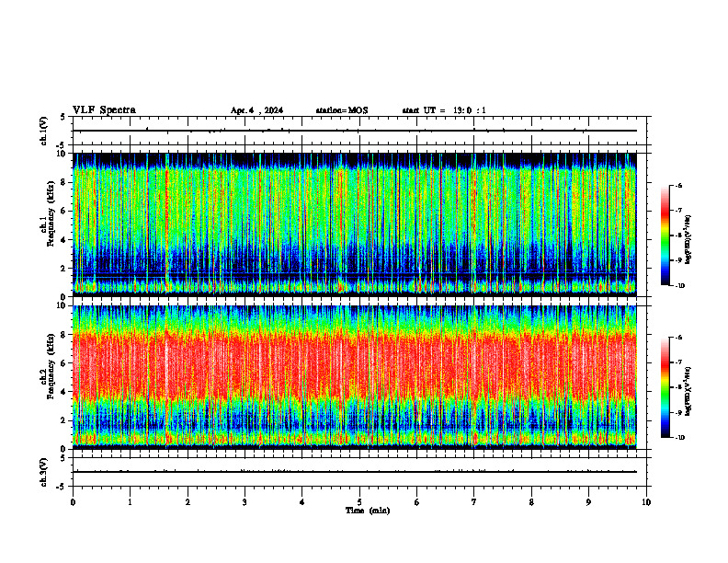This screenshot has height=563, width=728.
Task: Click the ch.1 spectrogram color bar
Action: pos(665,236)
